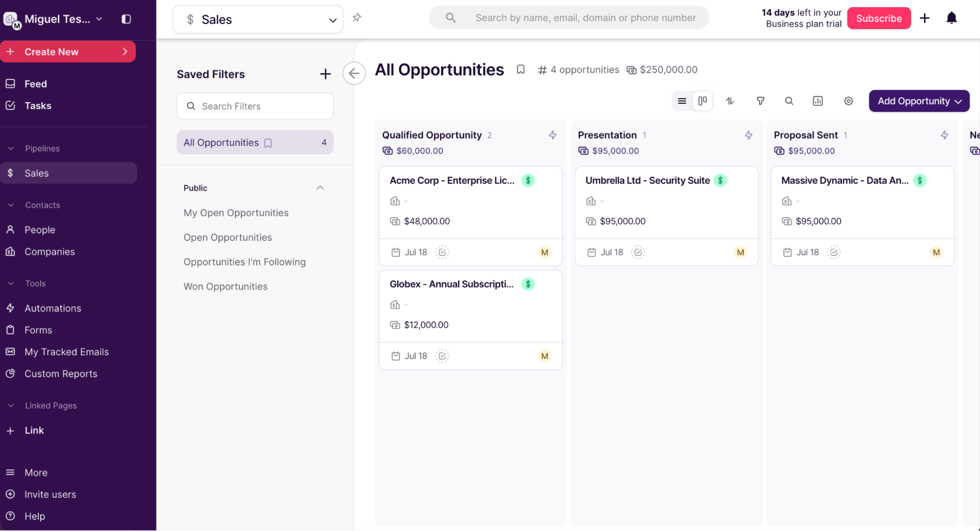This screenshot has width=980, height=531.
Task: Toggle the task check on Umbrella Ltd card
Action: click(638, 252)
